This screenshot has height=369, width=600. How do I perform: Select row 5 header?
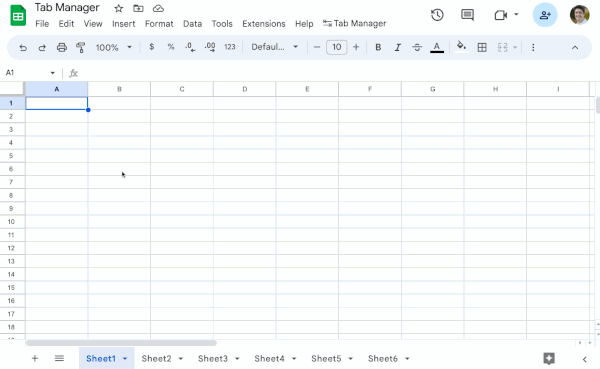click(x=11, y=156)
